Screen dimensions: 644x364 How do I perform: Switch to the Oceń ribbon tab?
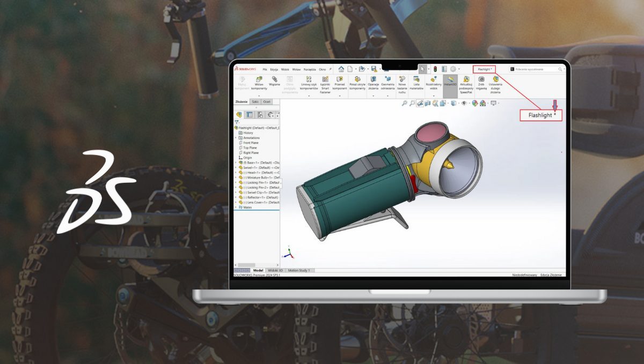coord(267,102)
